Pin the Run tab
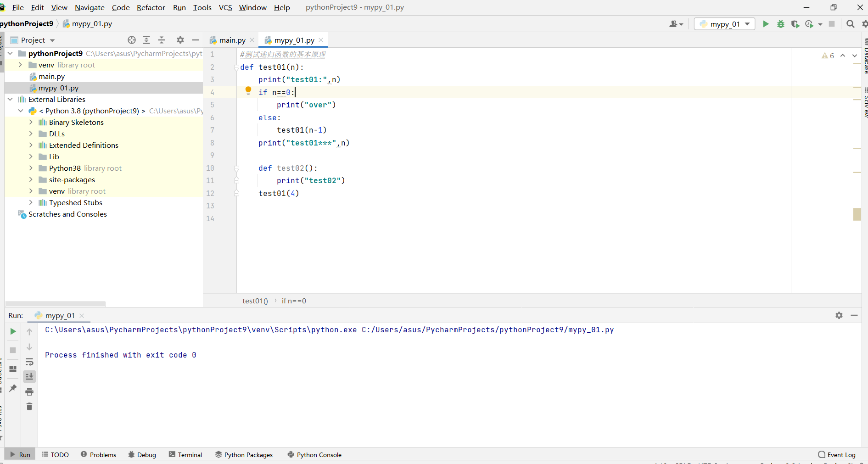The height and width of the screenshot is (464, 868). tap(13, 388)
